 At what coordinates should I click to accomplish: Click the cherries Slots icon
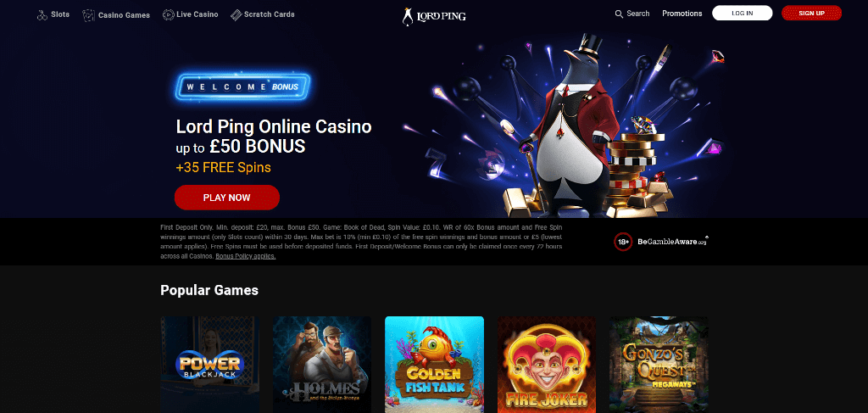point(42,15)
